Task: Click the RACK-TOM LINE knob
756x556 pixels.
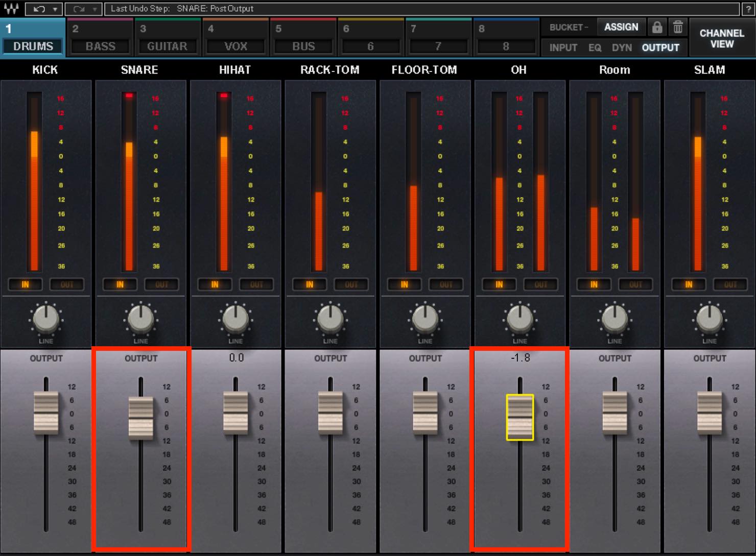Action: tap(330, 319)
